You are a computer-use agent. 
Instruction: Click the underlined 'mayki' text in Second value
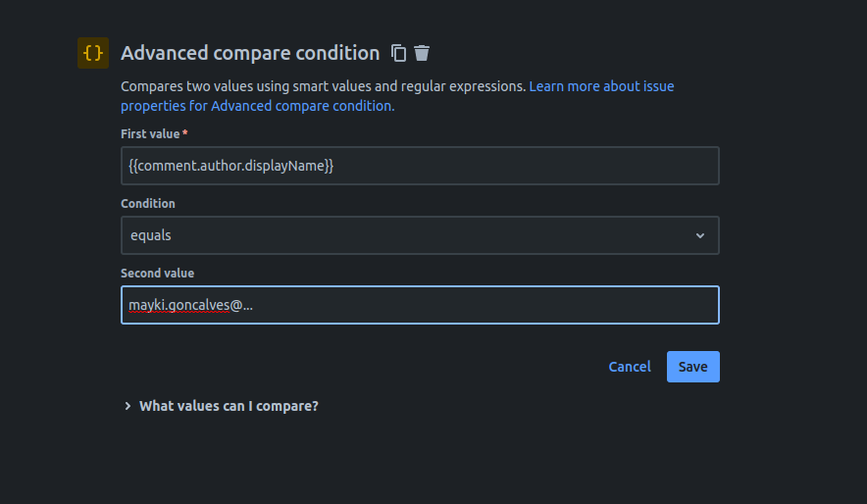click(146, 305)
